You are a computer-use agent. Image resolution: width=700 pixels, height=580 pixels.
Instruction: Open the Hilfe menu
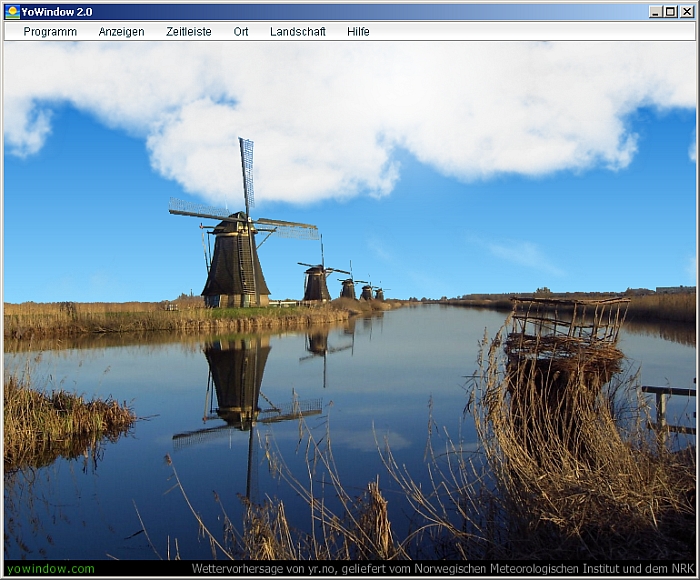(x=358, y=32)
